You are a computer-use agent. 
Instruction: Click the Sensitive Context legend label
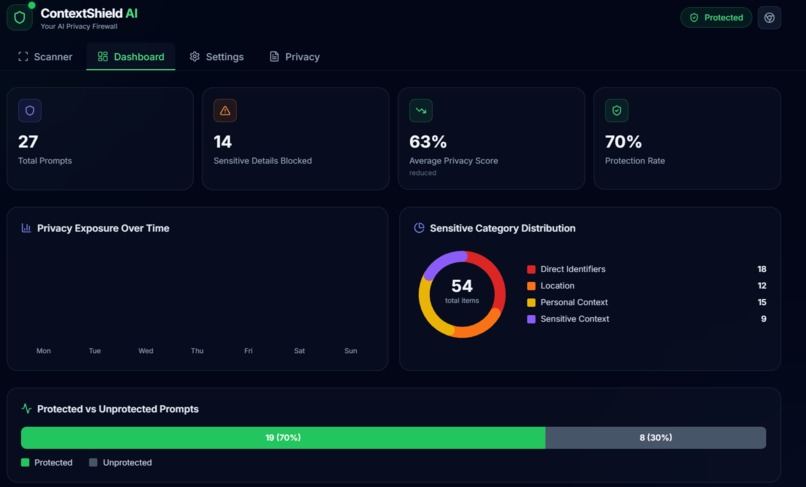coord(575,319)
